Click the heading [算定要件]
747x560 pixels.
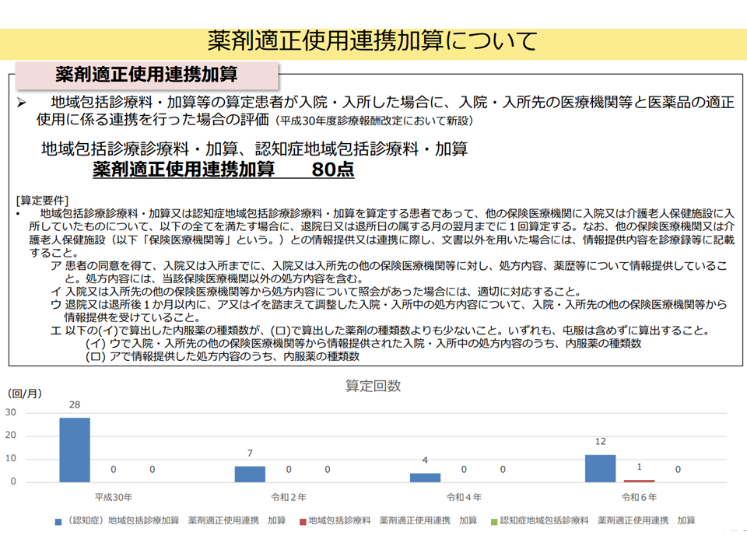[x=42, y=201]
